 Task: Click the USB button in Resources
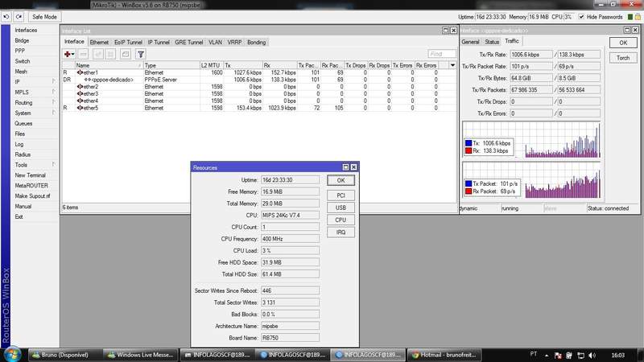tap(341, 208)
